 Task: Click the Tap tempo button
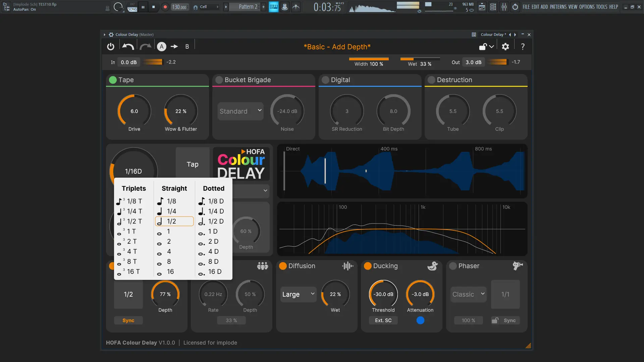[193, 164]
